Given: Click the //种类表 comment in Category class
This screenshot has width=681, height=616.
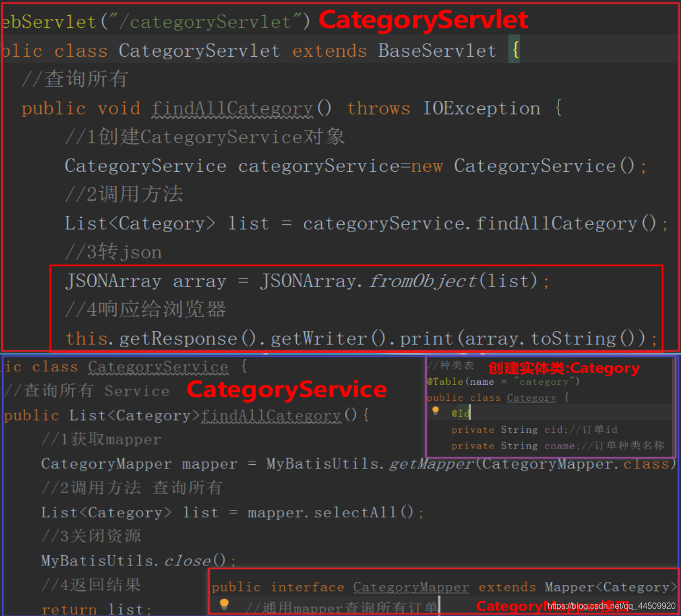Looking at the screenshot, I should tap(450, 366).
